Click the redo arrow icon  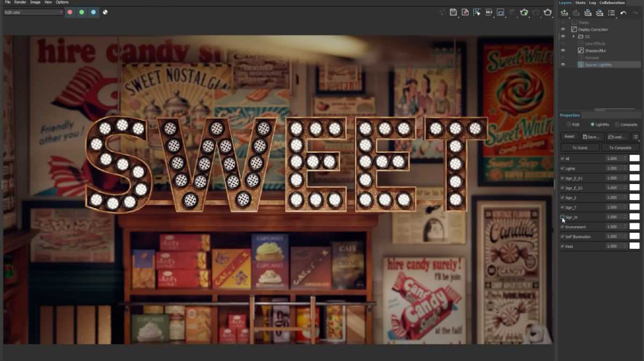point(635,13)
